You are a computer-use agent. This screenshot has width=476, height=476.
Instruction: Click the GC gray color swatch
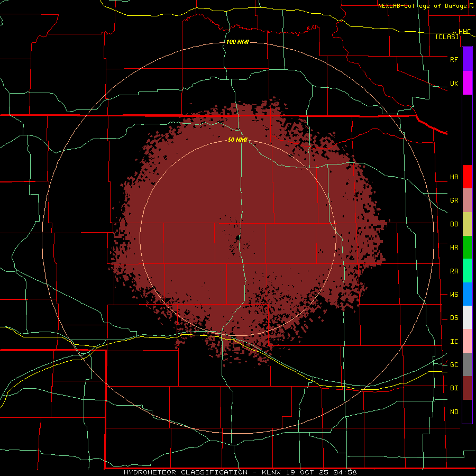point(467,364)
